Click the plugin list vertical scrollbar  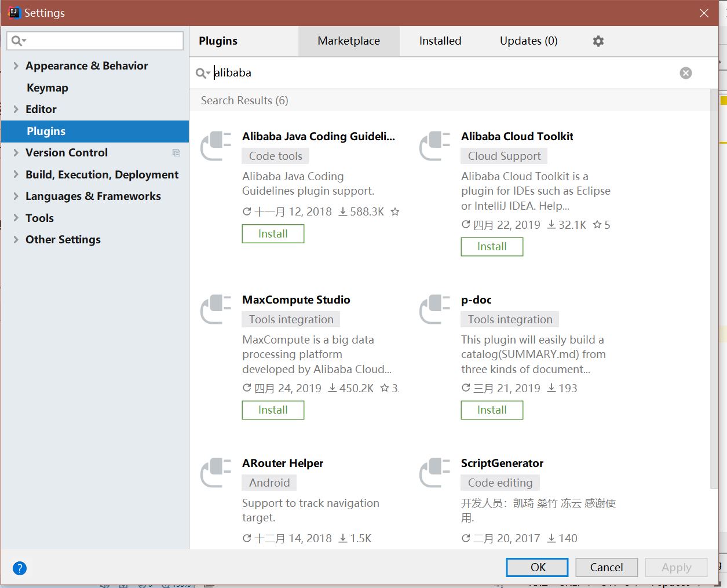coord(714,290)
